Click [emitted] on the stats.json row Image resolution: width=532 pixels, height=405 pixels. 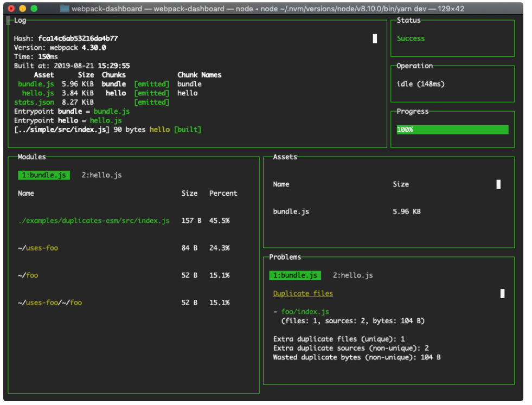[x=153, y=103]
